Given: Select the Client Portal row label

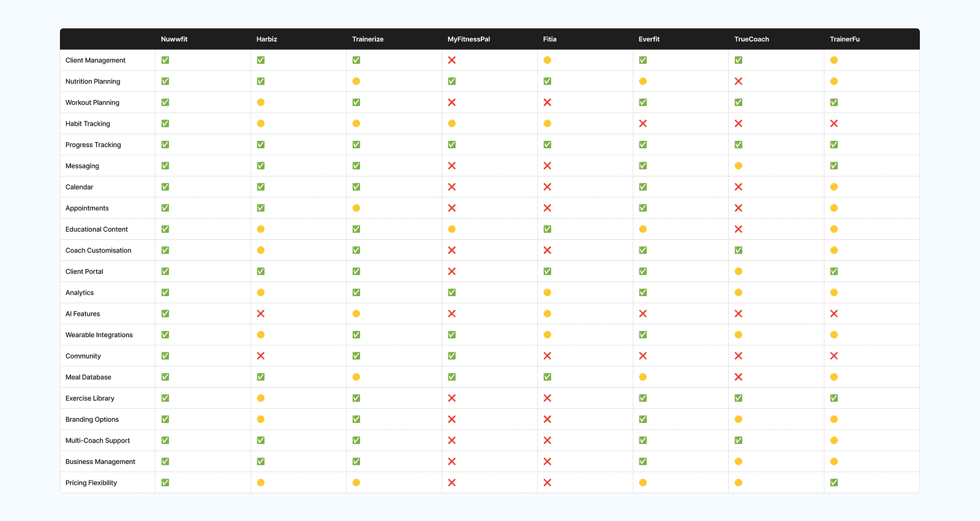Looking at the screenshot, I should coord(85,272).
